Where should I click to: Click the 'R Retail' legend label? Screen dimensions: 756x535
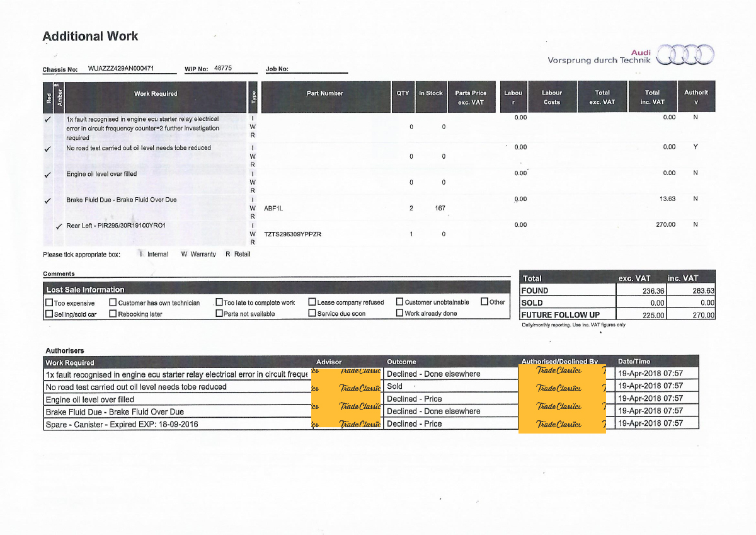tap(238, 254)
